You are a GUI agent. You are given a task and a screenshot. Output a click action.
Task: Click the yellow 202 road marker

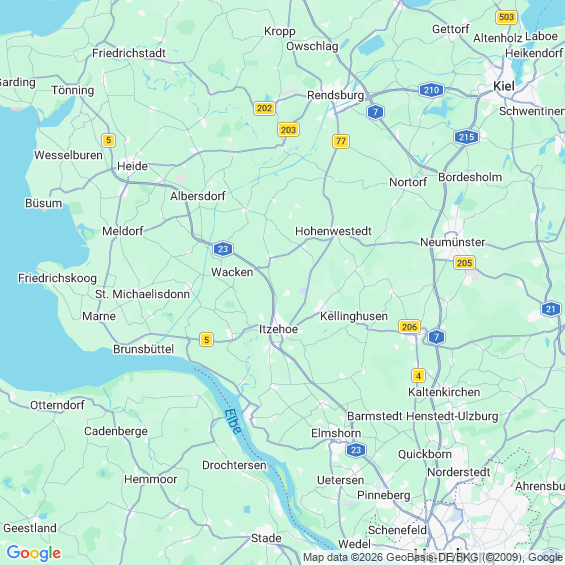point(264,108)
